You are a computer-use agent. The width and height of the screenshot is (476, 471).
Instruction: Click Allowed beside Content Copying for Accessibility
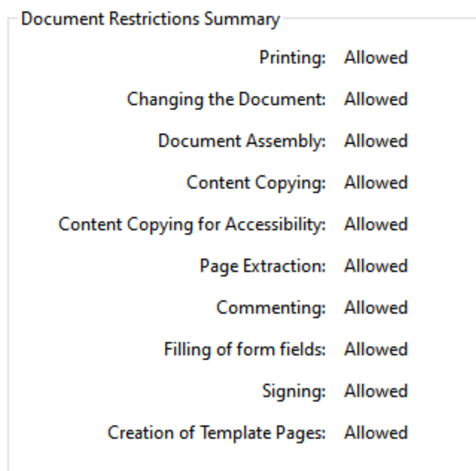[x=376, y=224]
